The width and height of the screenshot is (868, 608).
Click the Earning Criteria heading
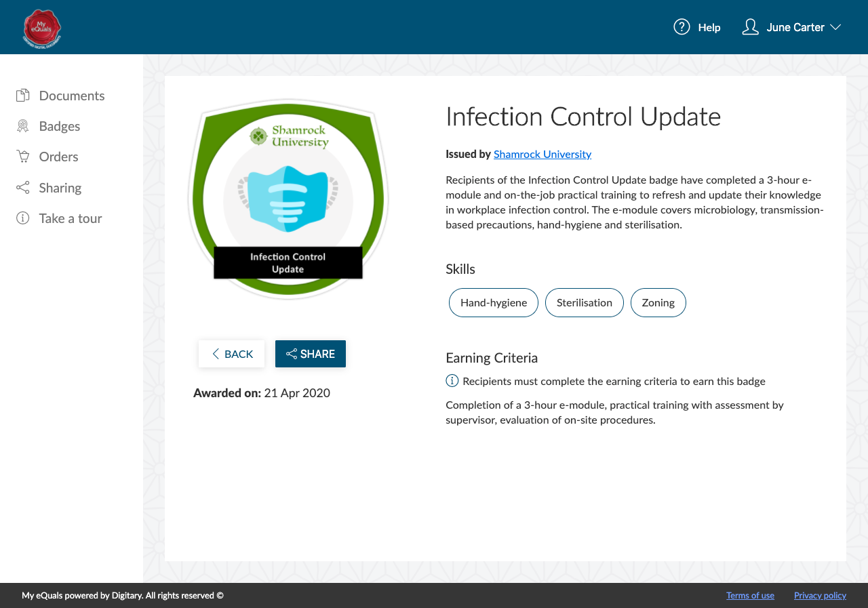click(x=492, y=358)
